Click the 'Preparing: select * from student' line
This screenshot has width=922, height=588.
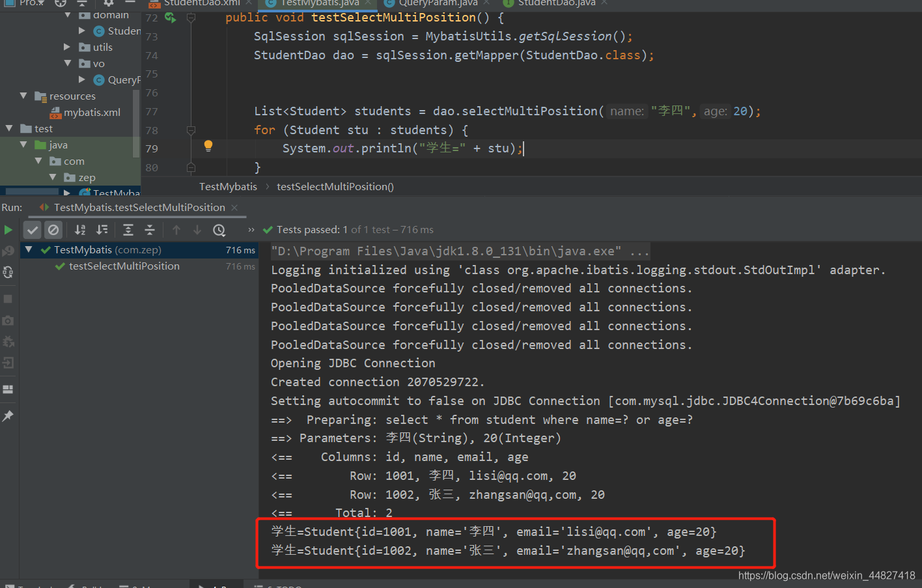point(482,420)
